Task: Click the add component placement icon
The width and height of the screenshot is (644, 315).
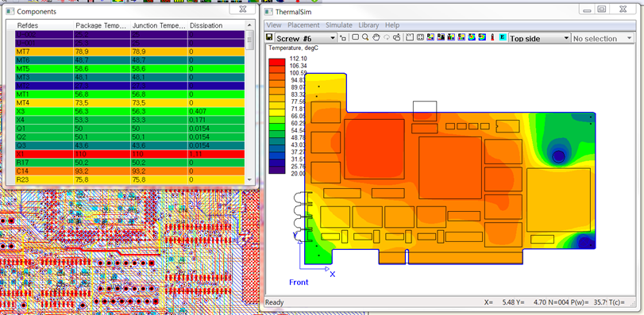Action: [x=343, y=38]
